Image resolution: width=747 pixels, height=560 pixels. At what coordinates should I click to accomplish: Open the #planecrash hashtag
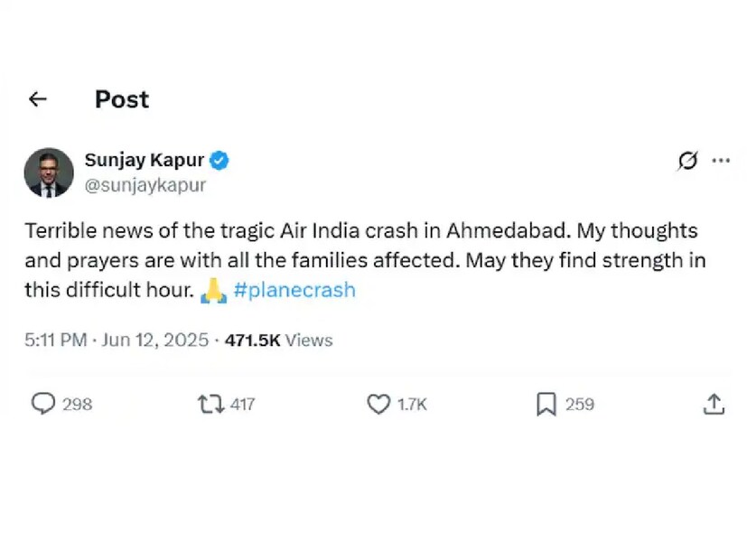coord(293,291)
